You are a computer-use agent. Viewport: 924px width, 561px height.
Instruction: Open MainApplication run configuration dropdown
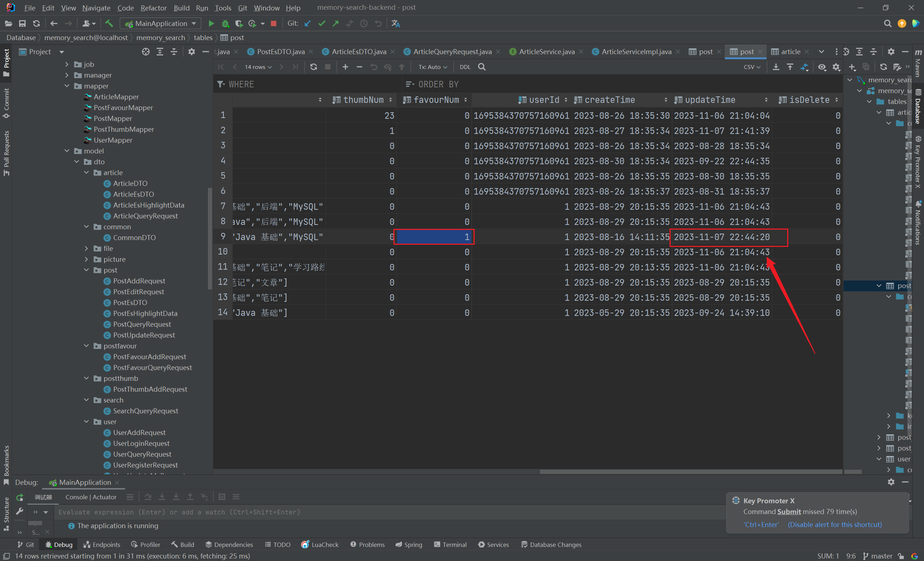(161, 23)
